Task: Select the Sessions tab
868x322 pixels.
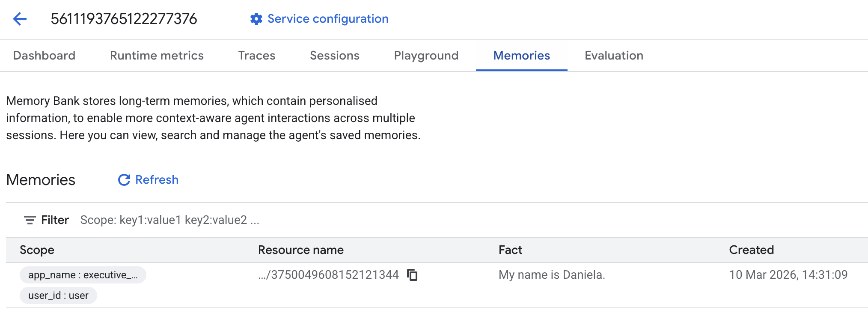Action: click(334, 56)
